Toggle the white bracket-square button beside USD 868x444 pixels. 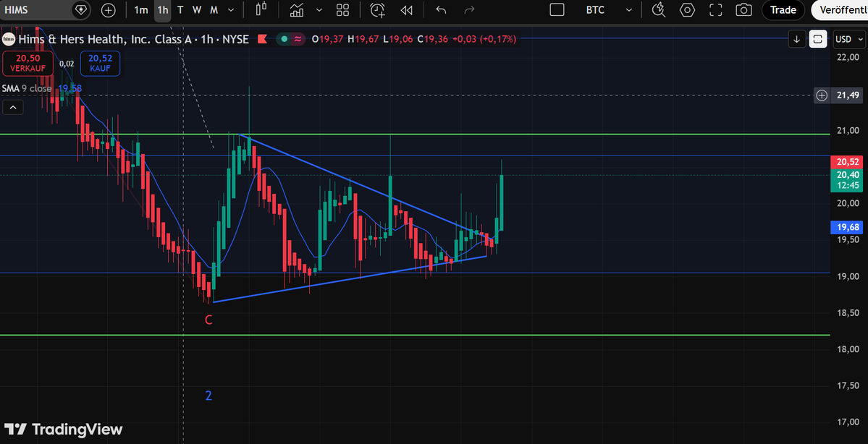[x=818, y=39]
